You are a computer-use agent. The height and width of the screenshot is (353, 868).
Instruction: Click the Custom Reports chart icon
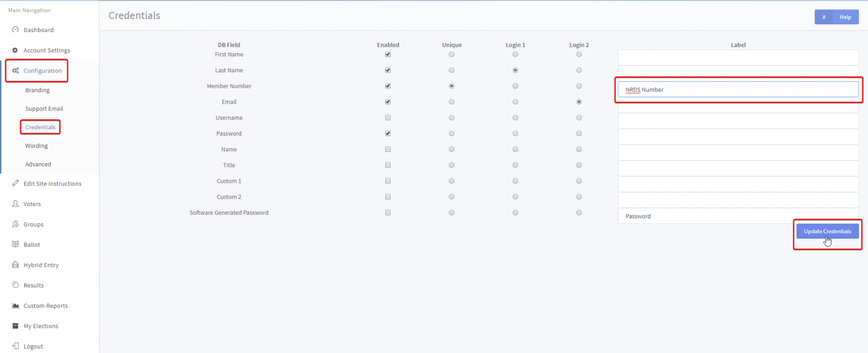click(15, 306)
